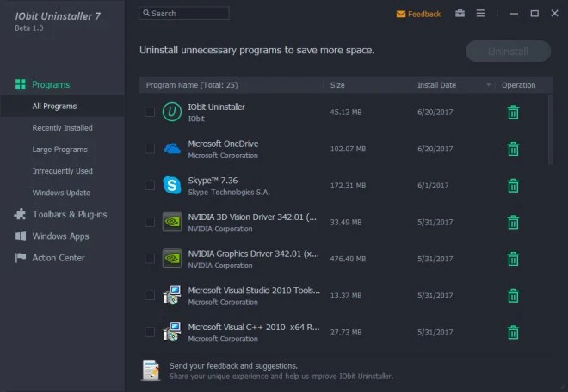The height and width of the screenshot is (392, 568).
Task: Open the Windows Update section
Action: coord(61,193)
